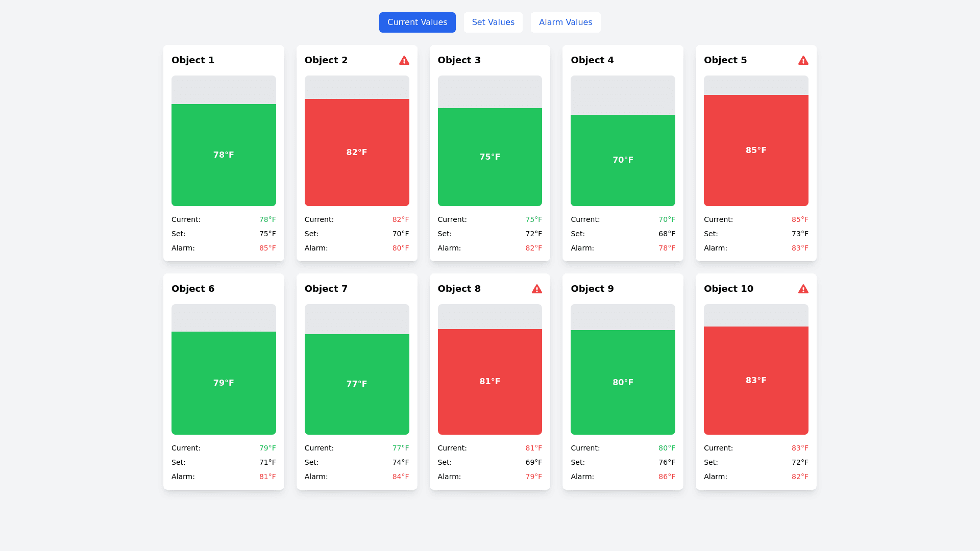Click Object 2 red 82°F gauge

pos(357,152)
